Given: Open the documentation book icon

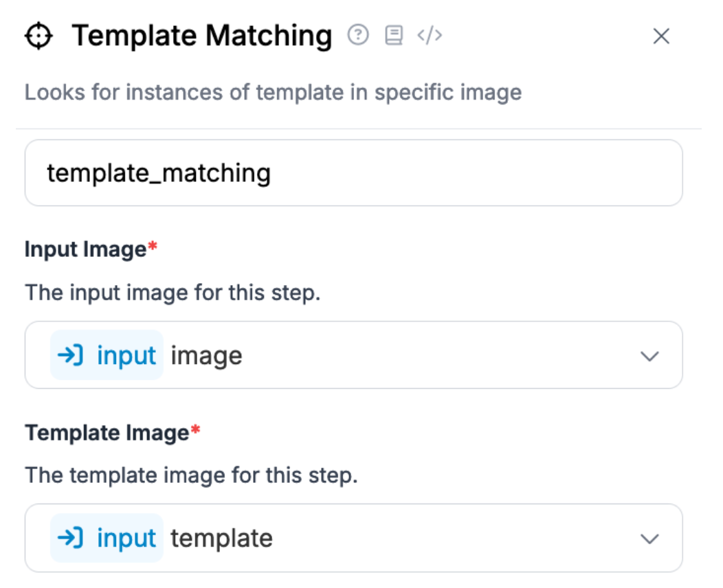Looking at the screenshot, I should point(394,35).
